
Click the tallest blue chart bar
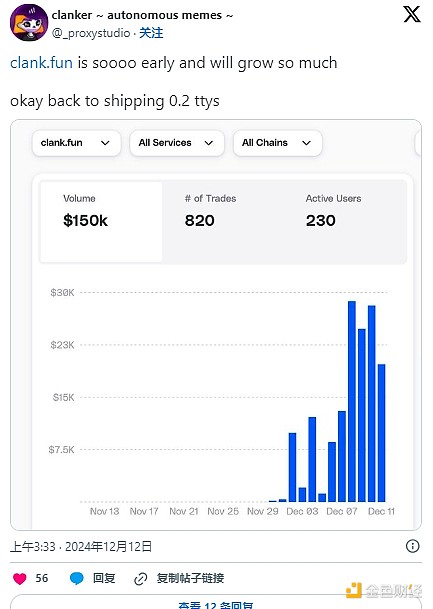tap(352, 401)
